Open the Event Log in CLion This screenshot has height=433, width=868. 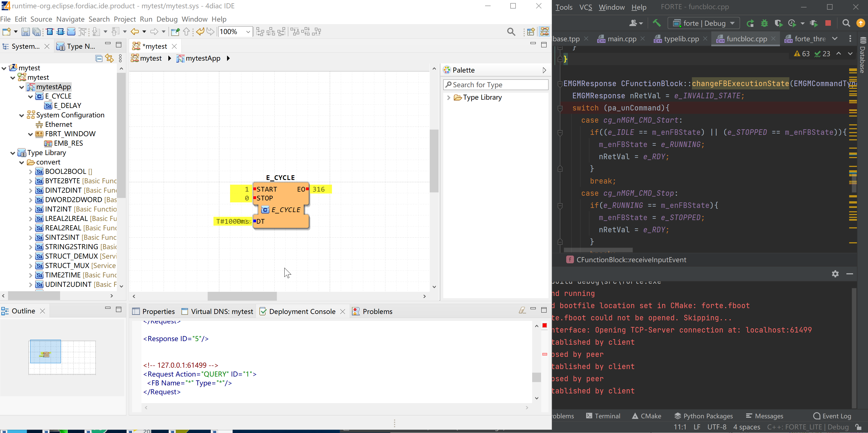click(832, 416)
